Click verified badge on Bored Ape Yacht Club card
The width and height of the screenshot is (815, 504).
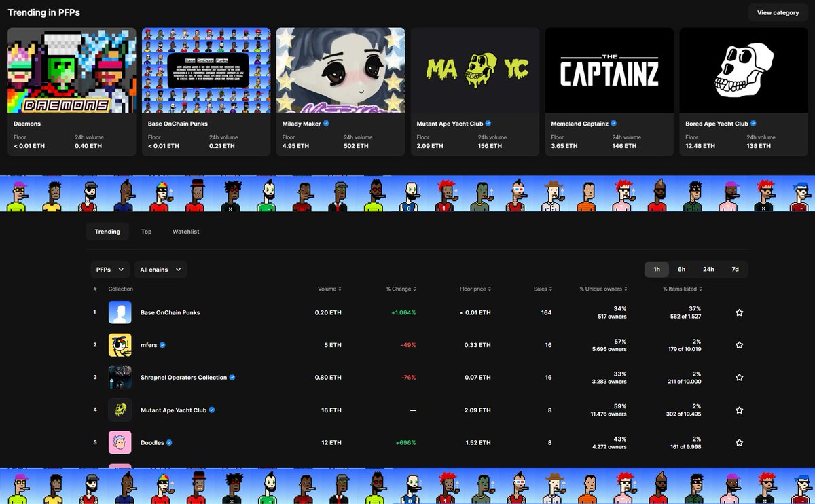754,124
